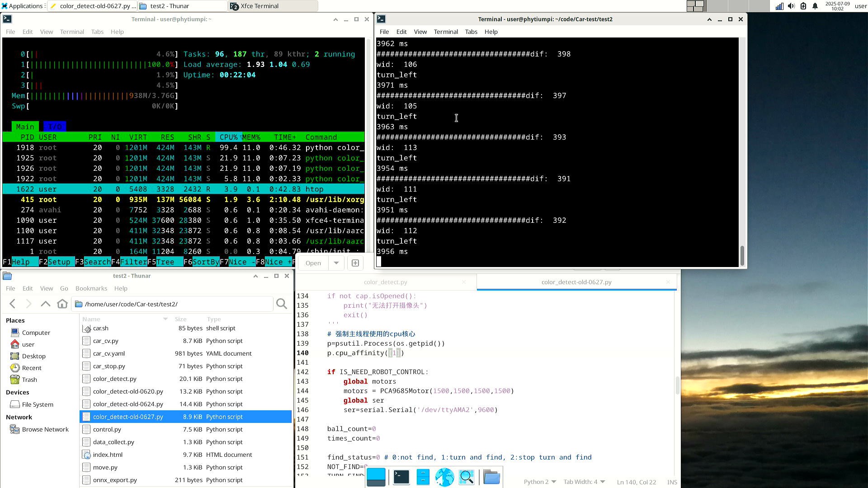
Task: Sort Thunar files by Type column
Action: [x=214, y=319]
